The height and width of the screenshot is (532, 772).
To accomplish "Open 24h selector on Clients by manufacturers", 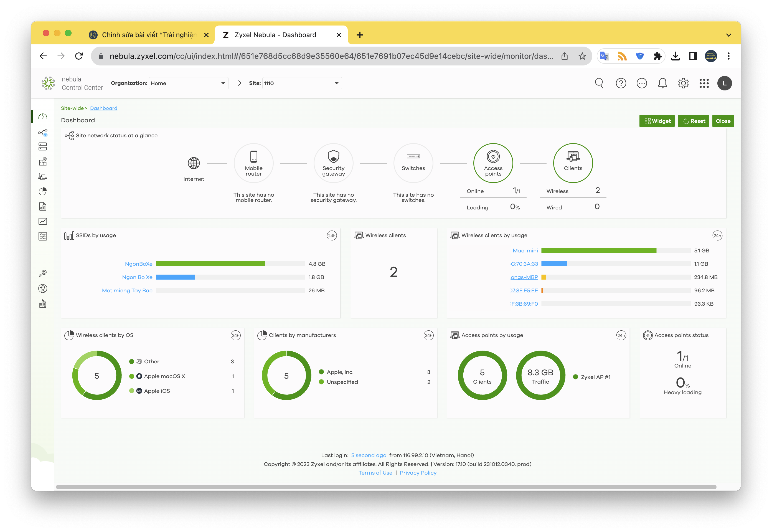I will click(x=428, y=335).
